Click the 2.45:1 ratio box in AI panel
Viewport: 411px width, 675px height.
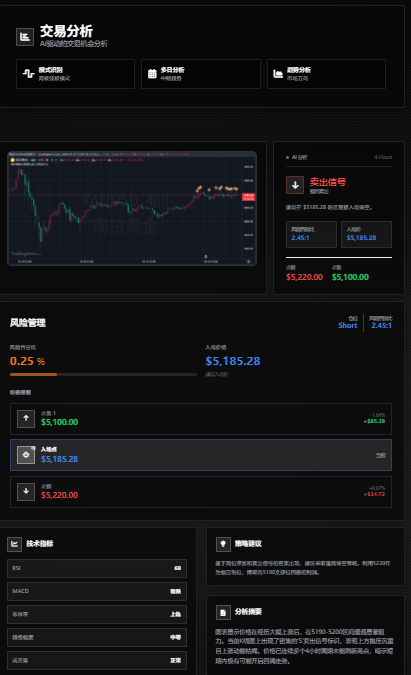(x=311, y=234)
